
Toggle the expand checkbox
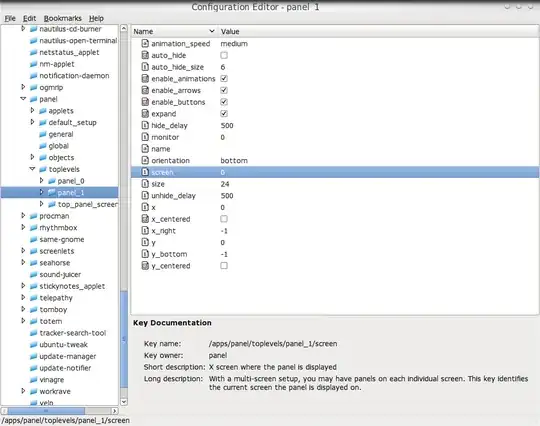point(224,114)
